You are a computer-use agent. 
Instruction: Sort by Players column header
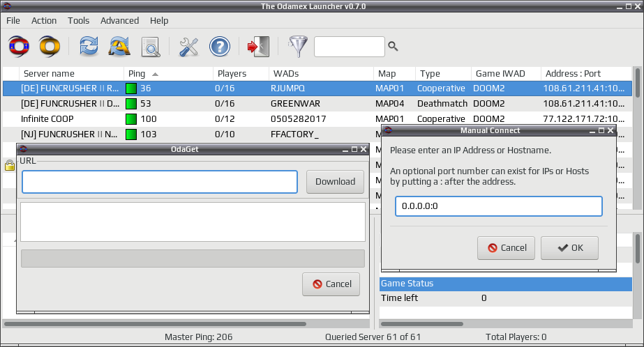pyautogui.click(x=241, y=73)
